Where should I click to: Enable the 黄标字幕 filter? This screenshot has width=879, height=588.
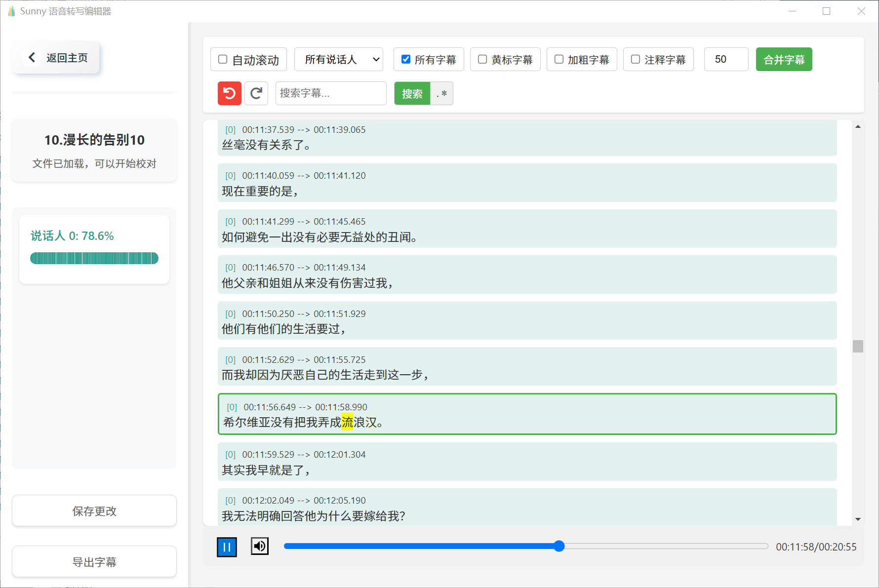tap(482, 59)
